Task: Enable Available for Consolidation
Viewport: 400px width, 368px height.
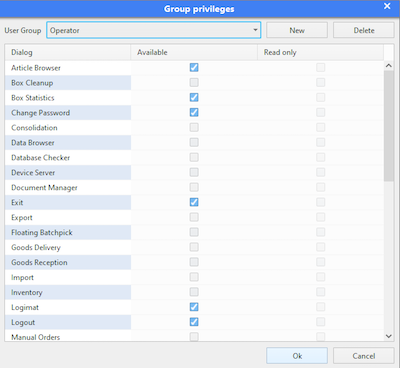Action: point(194,127)
